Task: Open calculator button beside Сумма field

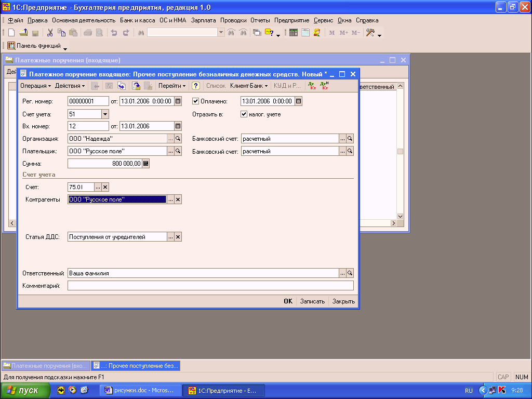Action: [x=146, y=164]
